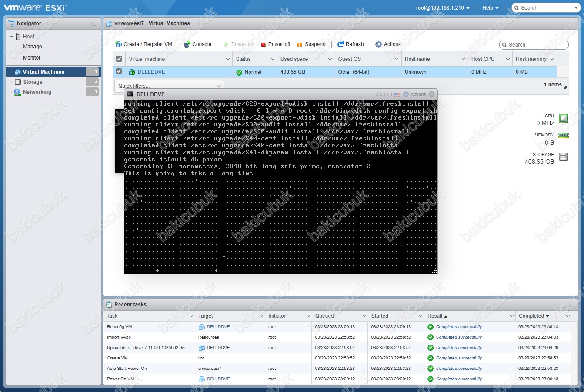Click the STORAGE disk icon in summary
This screenshot has height=392, width=584.
[x=564, y=157]
